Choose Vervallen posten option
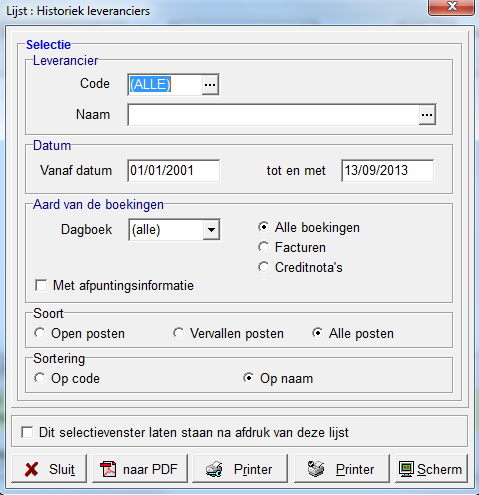 point(179,333)
